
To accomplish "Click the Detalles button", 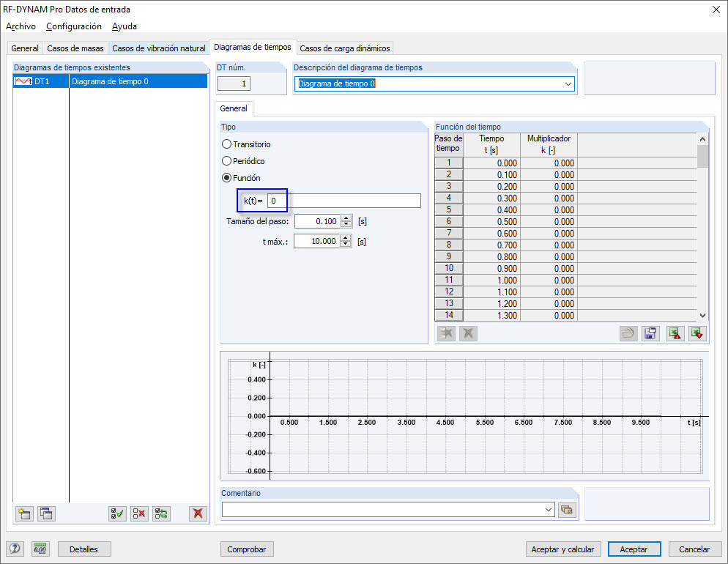I will [84, 549].
